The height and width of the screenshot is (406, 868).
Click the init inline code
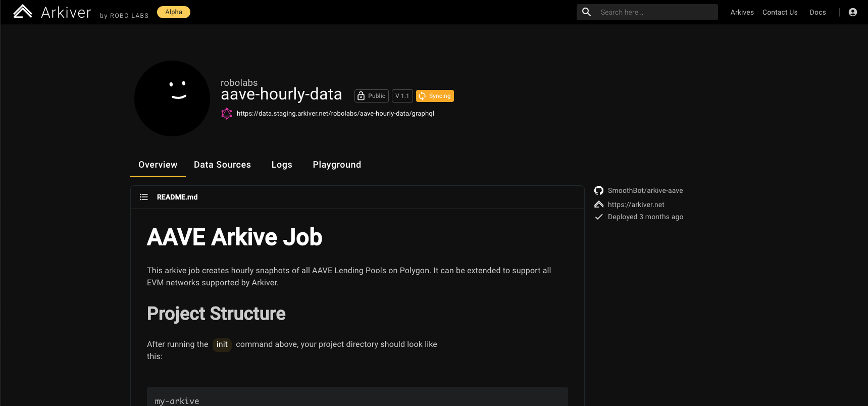[x=222, y=344]
